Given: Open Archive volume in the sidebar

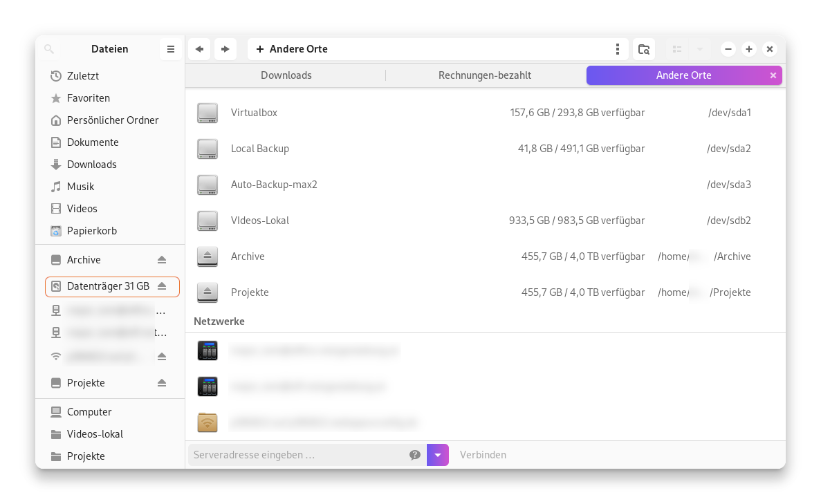Looking at the screenshot, I should [110, 259].
